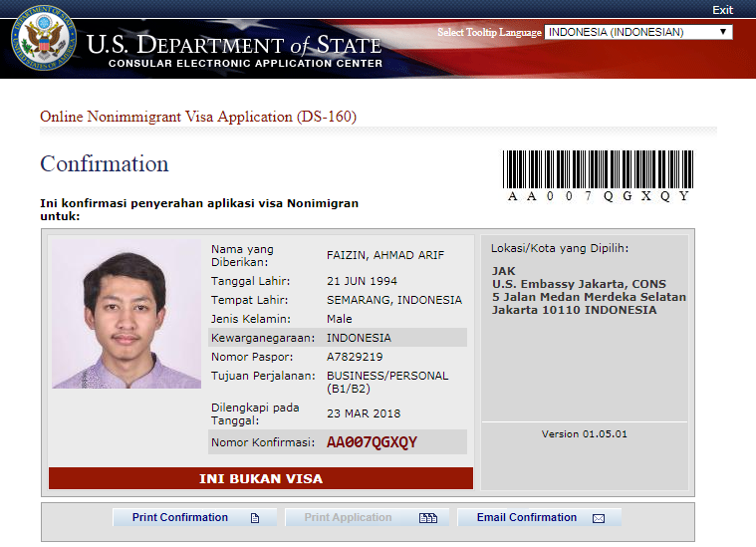Click the name FAIZIN, AHMAD ARIF
The image size is (756, 547).
pos(385,255)
